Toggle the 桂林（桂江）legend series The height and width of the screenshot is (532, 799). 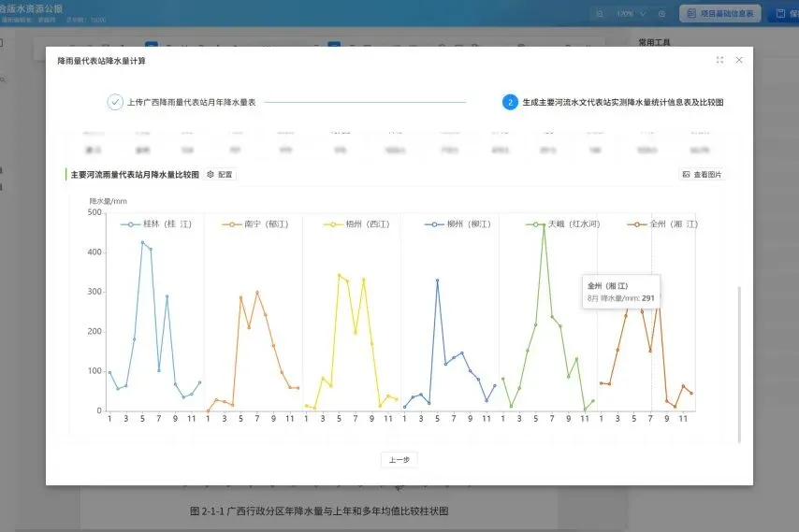point(156,224)
